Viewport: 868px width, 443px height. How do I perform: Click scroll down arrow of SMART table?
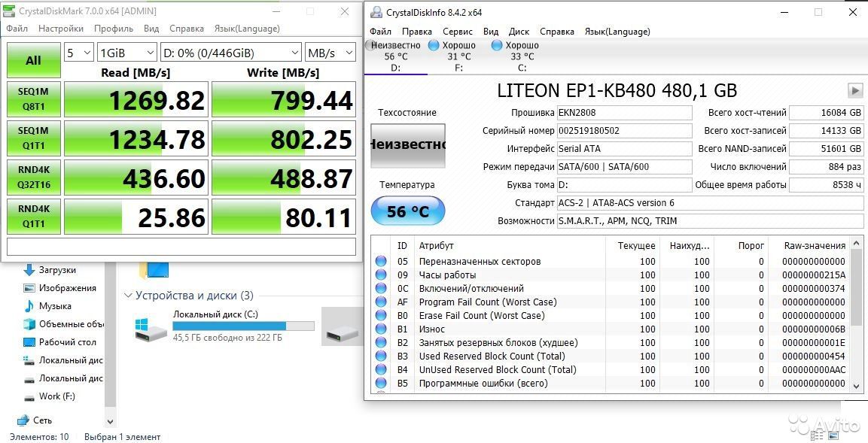point(857,386)
